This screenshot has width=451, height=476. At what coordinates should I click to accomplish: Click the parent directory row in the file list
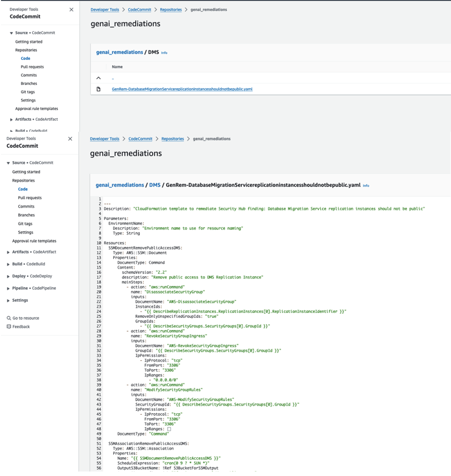click(x=113, y=78)
